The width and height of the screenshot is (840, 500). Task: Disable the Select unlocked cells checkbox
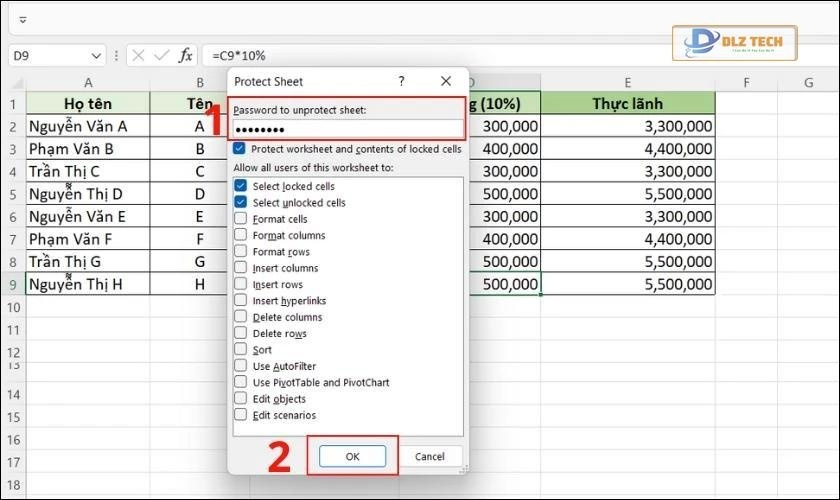click(x=240, y=202)
